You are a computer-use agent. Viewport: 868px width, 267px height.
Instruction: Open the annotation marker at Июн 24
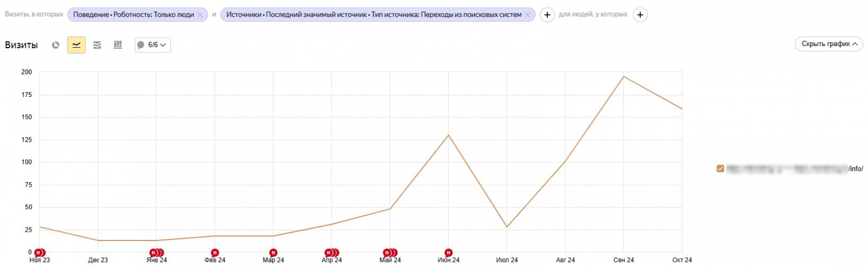click(449, 252)
